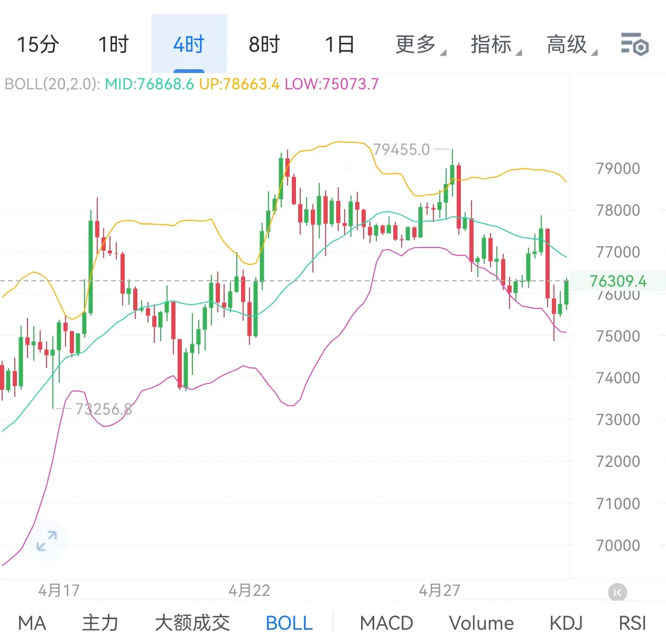666x644 pixels.
Task: Select the 4时 timeframe tab
Action: tap(189, 44)
